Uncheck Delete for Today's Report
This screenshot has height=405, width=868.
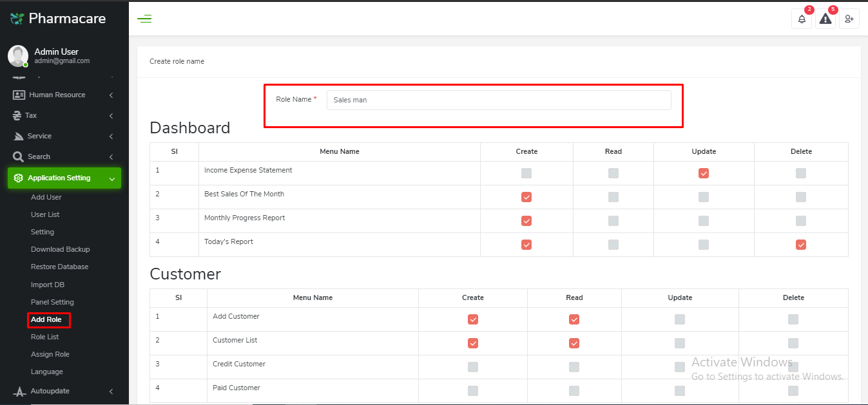tap(801, 245)
